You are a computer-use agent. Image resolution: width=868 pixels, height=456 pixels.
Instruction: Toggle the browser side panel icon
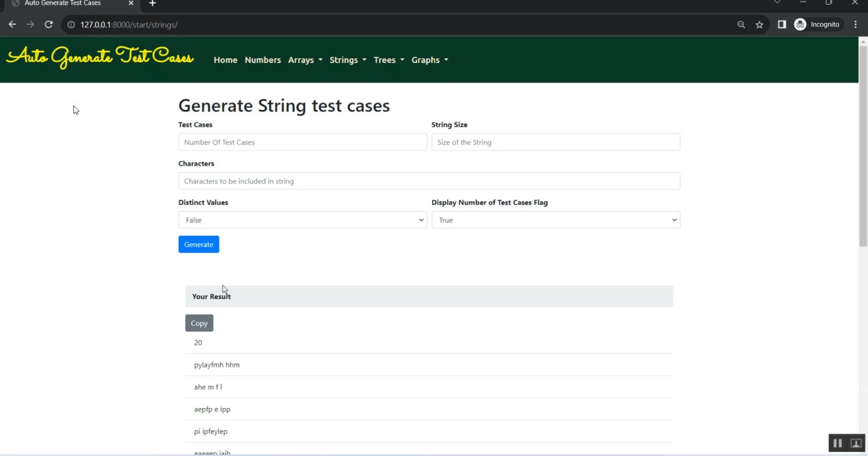tap(781, 24)
